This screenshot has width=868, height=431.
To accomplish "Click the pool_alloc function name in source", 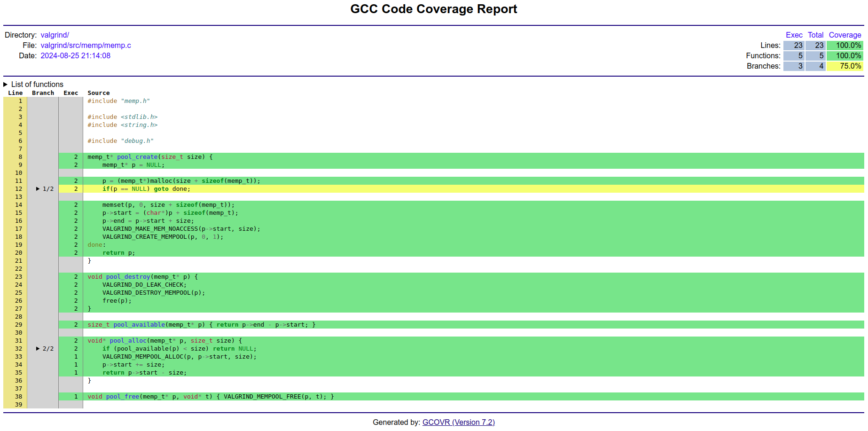I will (x=128, y=341).
